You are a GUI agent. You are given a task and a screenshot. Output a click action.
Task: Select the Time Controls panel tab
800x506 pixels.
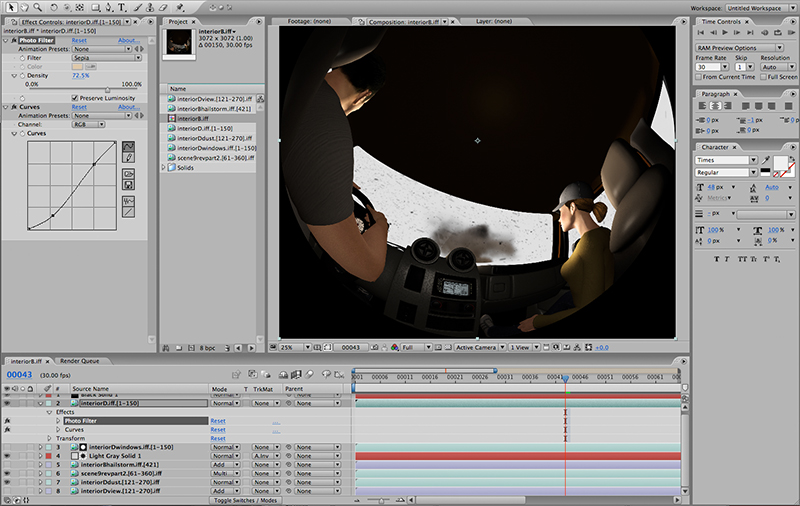coord(721,21)
